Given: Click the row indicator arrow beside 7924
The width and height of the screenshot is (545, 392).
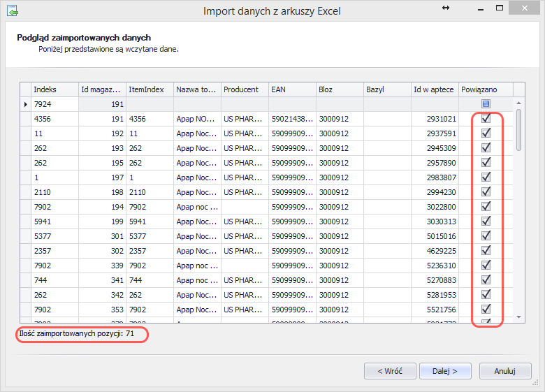Looking at the screenshot, I should [25, 104].
